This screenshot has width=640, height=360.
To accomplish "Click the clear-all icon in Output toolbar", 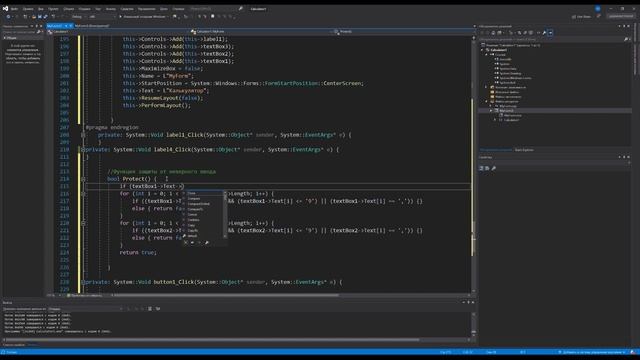I will click(x=150, y=309).
